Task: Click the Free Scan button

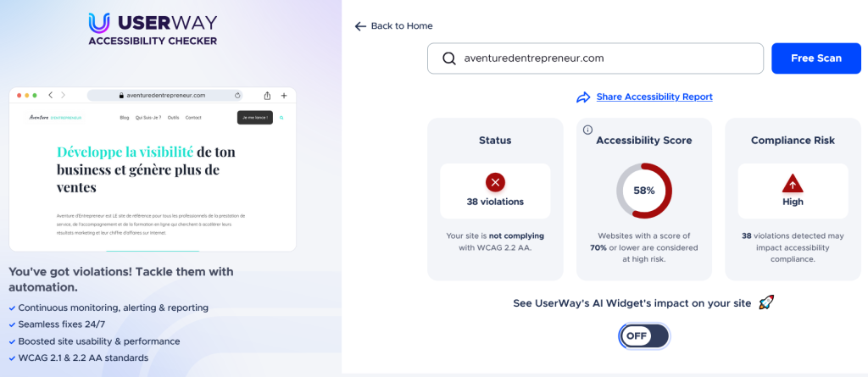Action: point(816,58)
